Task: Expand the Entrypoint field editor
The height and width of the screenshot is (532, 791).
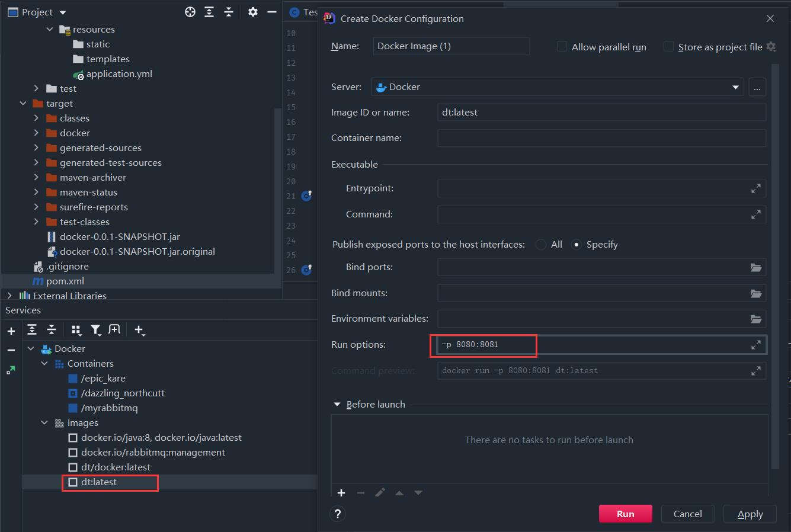Action: [x=756, y=188]
